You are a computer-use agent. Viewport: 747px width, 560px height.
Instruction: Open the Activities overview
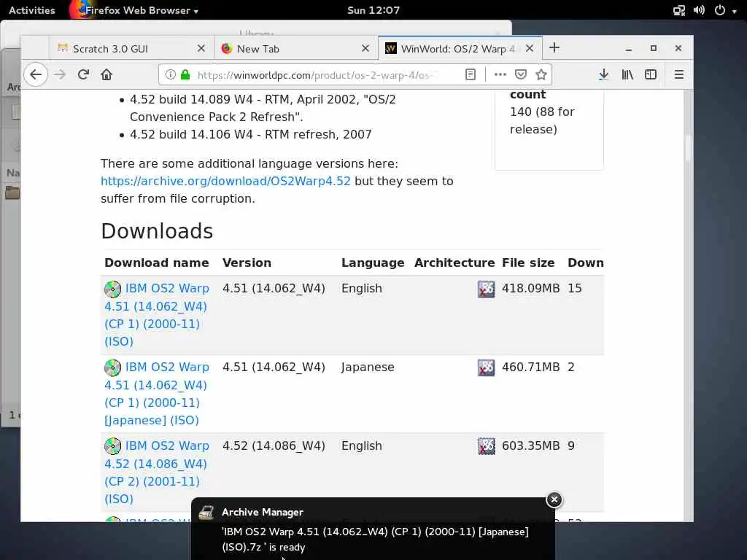[32, 10]
